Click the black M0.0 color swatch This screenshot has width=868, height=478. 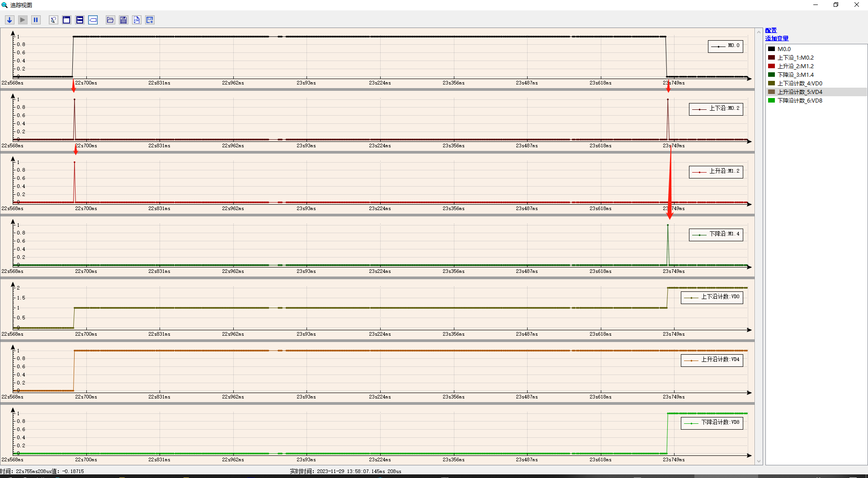point(771,49)
